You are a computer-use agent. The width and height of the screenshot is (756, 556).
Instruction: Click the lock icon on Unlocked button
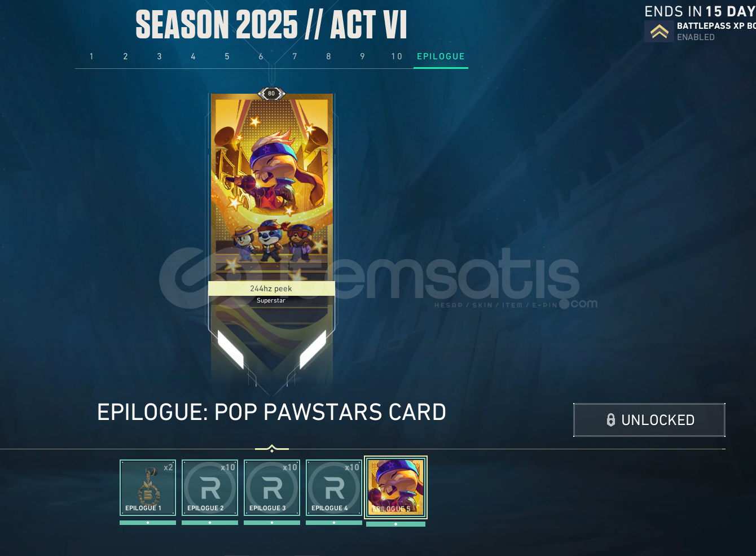pyautogui.click(x=610, y=420)
